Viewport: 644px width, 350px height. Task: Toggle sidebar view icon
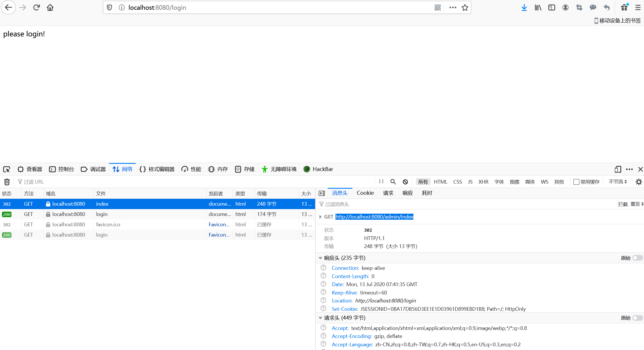[x=552, y=7]
